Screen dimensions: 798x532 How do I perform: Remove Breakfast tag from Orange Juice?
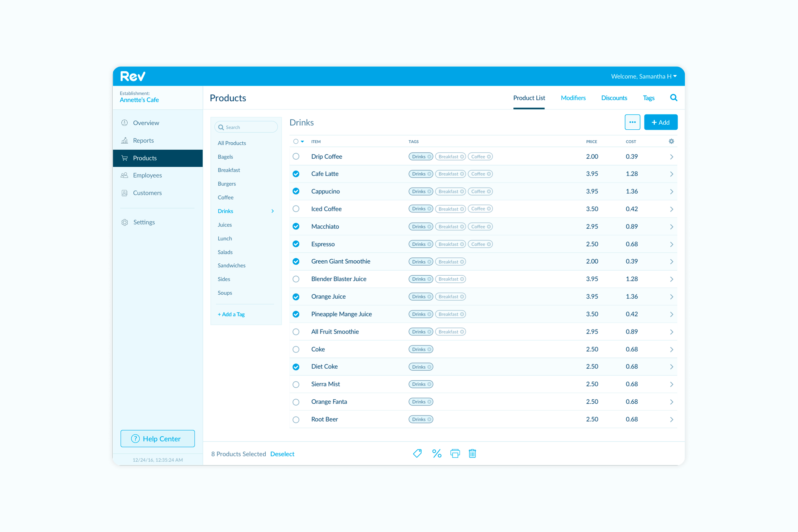[x=462, y=297]
